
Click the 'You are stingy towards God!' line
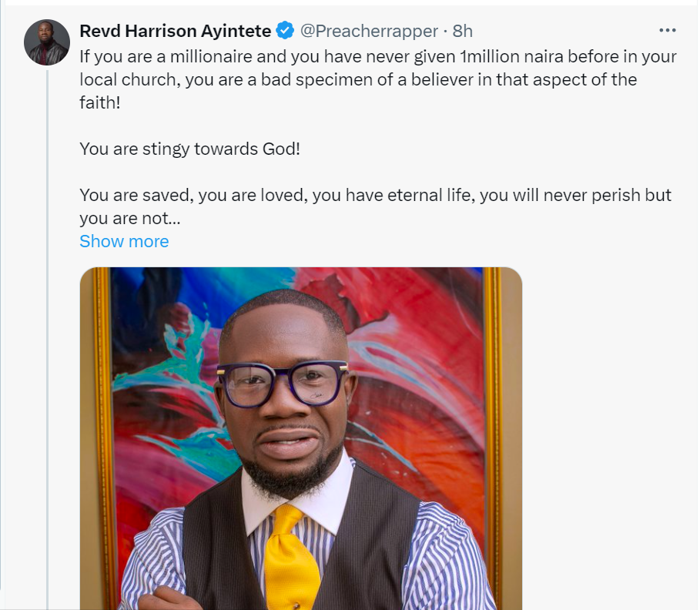click(189, 148)
